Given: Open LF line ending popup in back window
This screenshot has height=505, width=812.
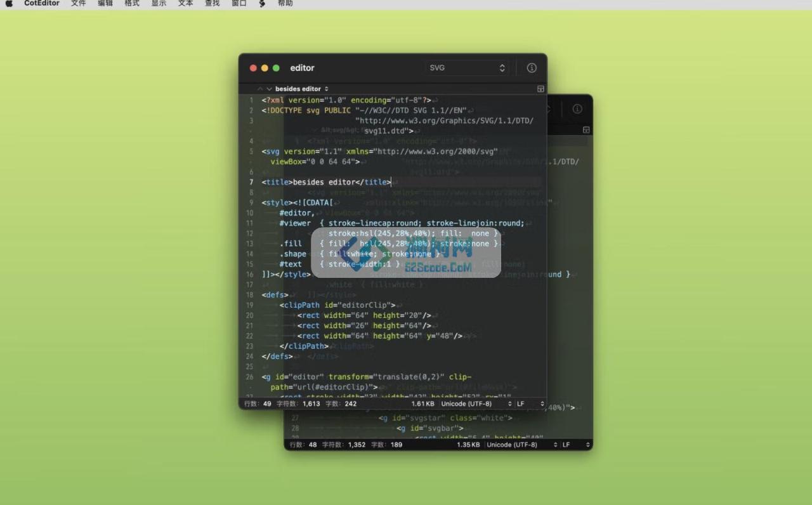Looking at the screenshot, I should pyautogui.click(x=576, y=445).
